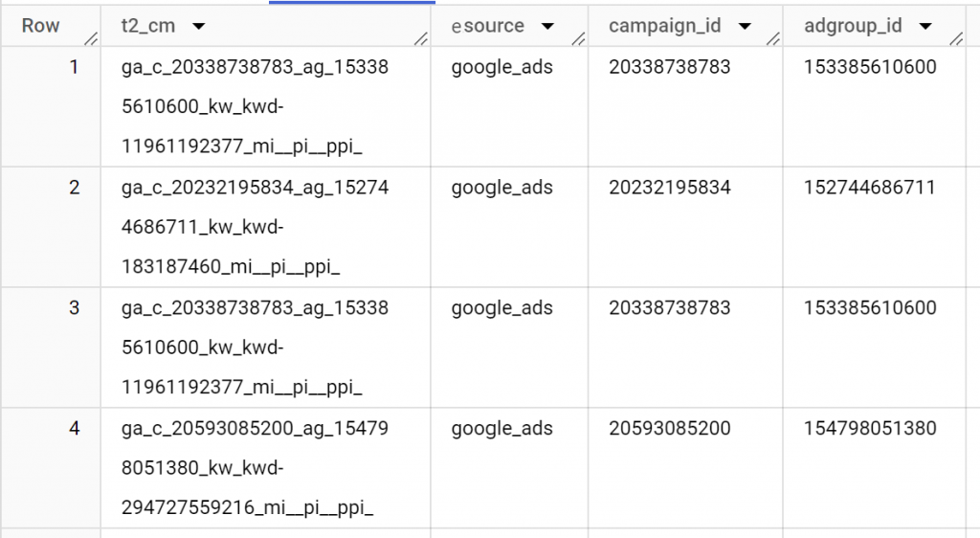Click adgroup_id 152744686711 cell
This screenshot has width=980, height=538.
click(x=869, y=188)
